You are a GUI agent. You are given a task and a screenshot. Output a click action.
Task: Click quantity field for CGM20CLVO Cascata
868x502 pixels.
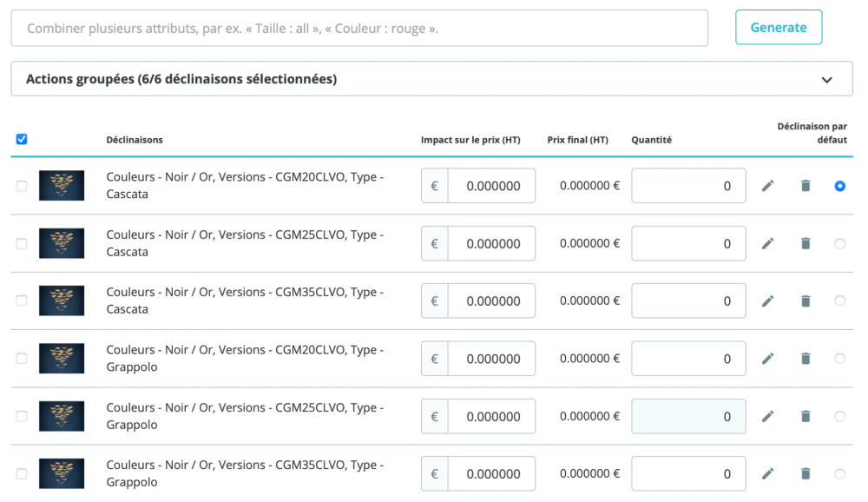(688, 186)
